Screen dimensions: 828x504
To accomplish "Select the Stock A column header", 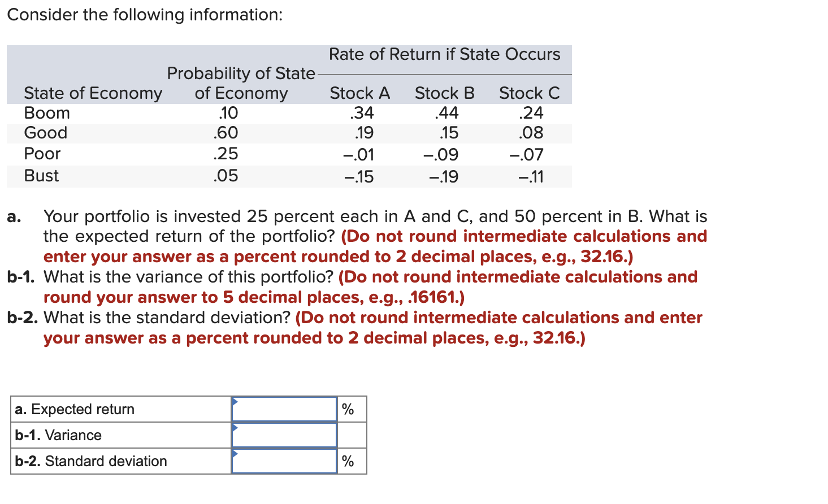I will pyautogui.click(x=359, y=93).
